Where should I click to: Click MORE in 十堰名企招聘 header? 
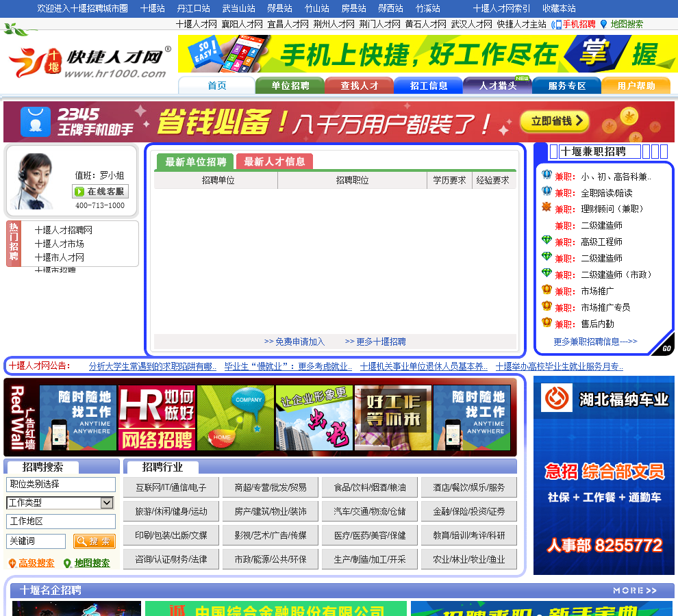[x=635, y=590]
